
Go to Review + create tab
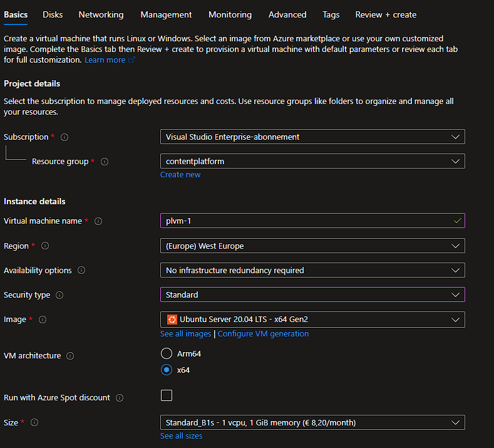386,15
